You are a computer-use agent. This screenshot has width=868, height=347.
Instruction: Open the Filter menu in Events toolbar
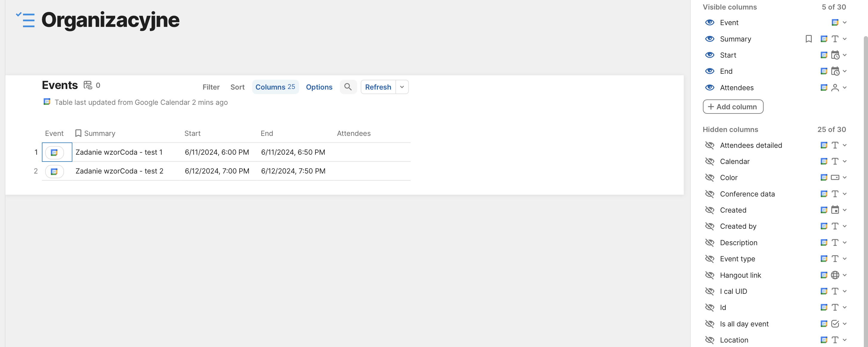coord(211,87)
